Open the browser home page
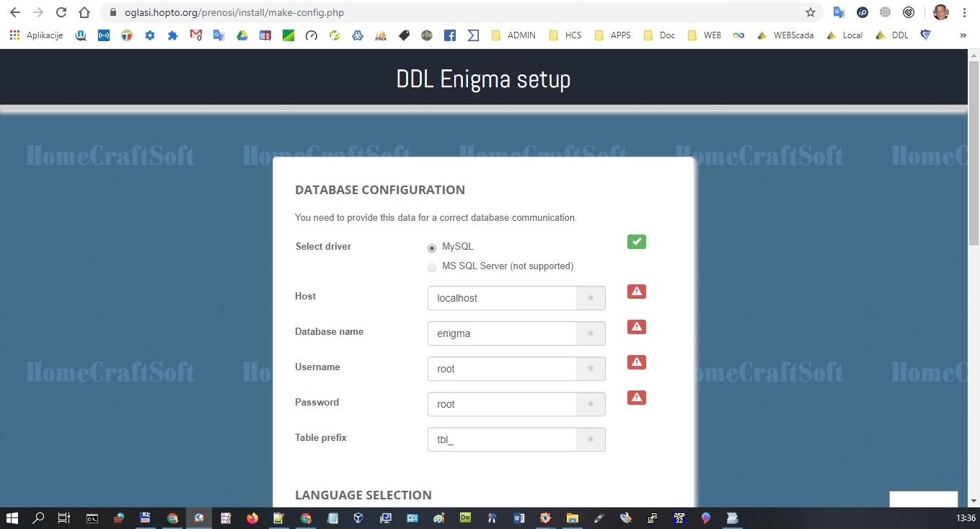The height and width of the screenshot is (529, 980). [84, 12]
